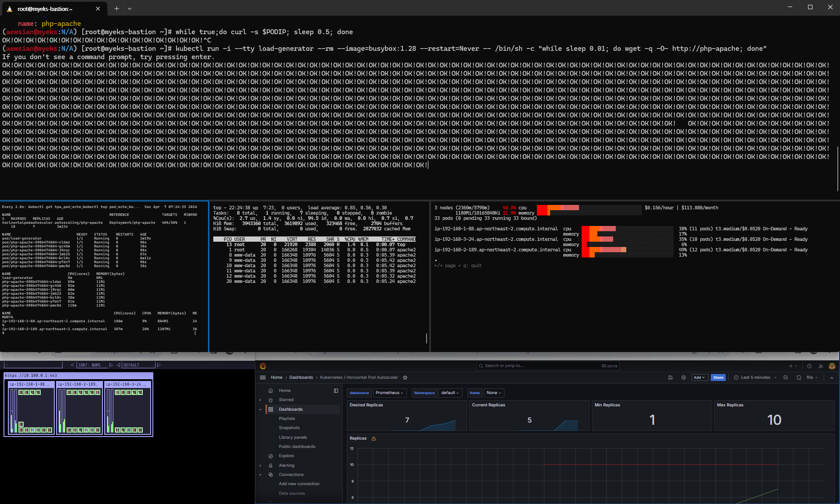Open Snapshots in the sidebar
The width and height of the screenshot is (840, 504).
tap(289, 428)
